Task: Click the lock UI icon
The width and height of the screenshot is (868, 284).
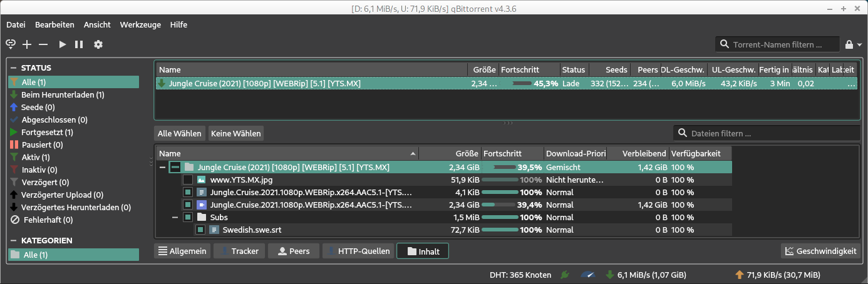Action: pos(849,44)
